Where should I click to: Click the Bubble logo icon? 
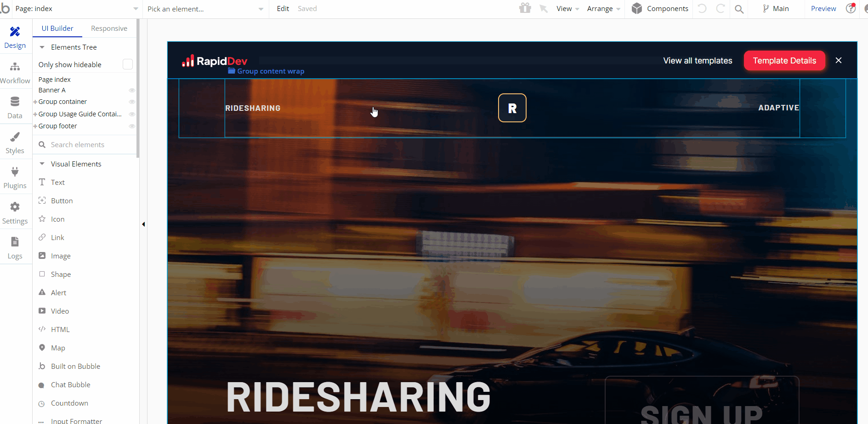[5, 8]
